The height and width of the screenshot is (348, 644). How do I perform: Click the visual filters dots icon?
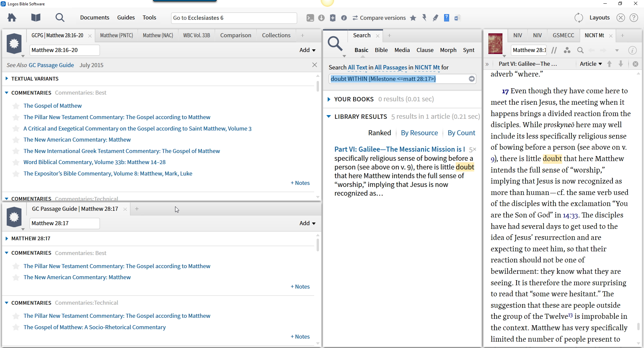(567, 50)
